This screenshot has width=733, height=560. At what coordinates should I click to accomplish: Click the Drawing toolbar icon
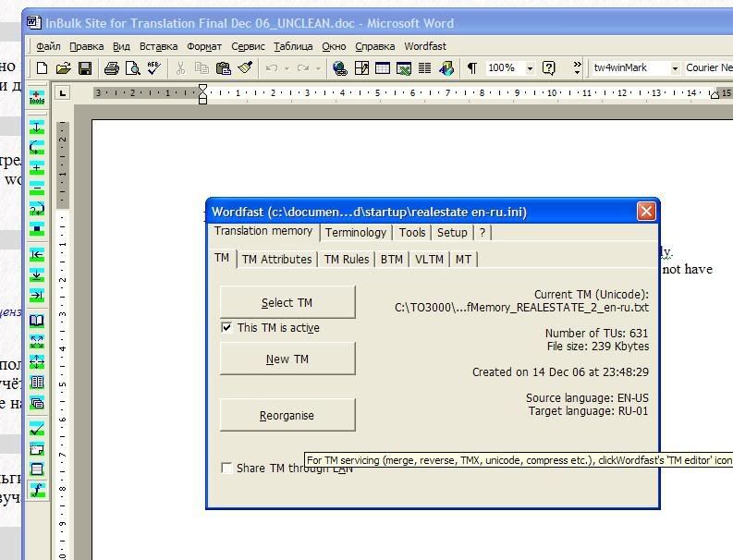pyautogui.click(x=446, y=68)
